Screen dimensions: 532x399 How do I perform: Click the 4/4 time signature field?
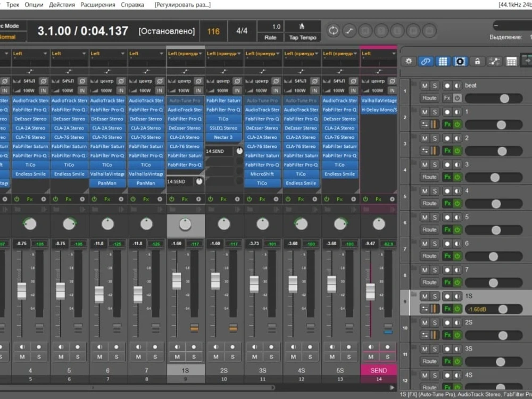coord(242,31)
